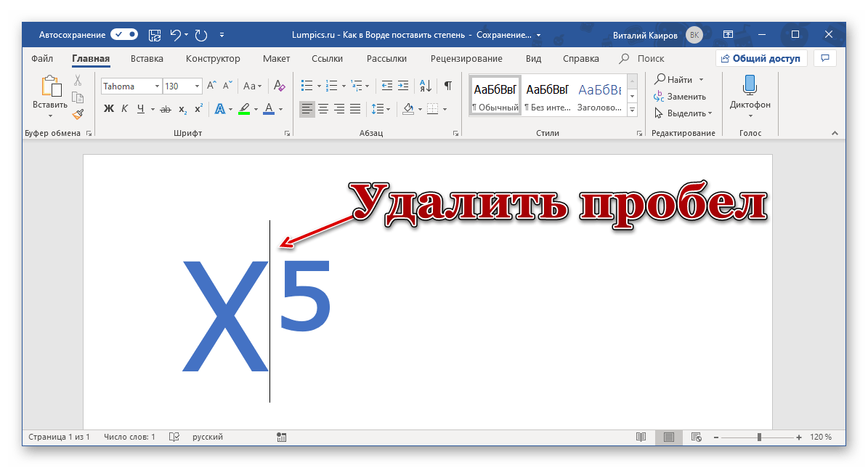Expand the styles gallery More arrow
868x468 pixels.
click(632, 110)
